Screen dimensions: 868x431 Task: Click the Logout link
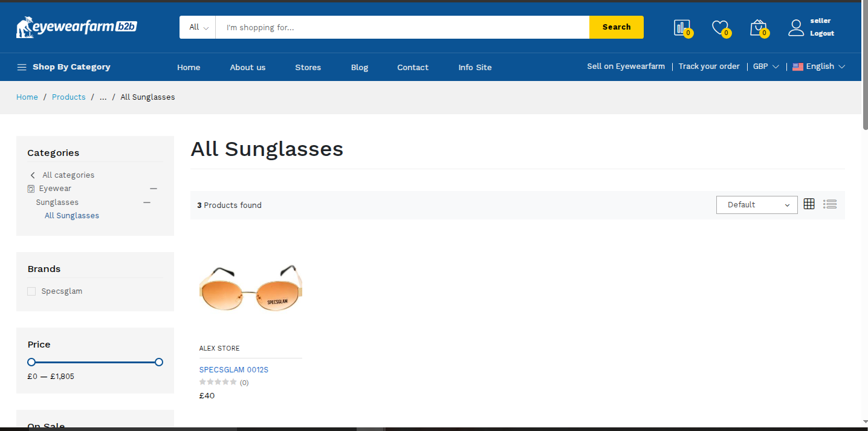point(822,34)
